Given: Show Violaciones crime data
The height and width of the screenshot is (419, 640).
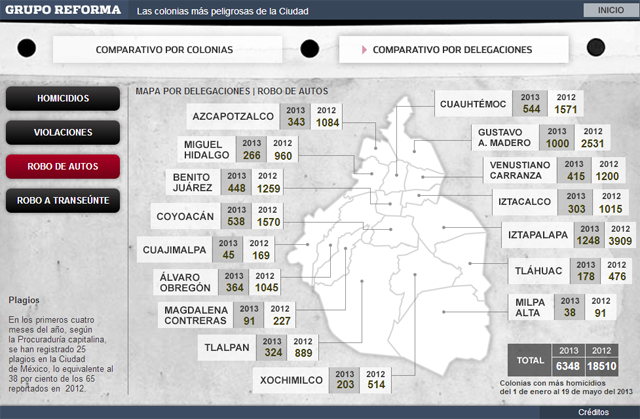Looking at the screenshot, I should pos(63,132).
